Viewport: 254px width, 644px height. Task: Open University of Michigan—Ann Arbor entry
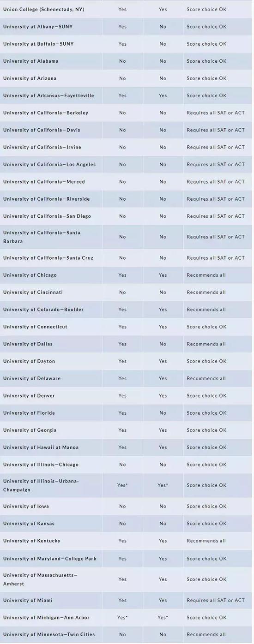point(46,618)
